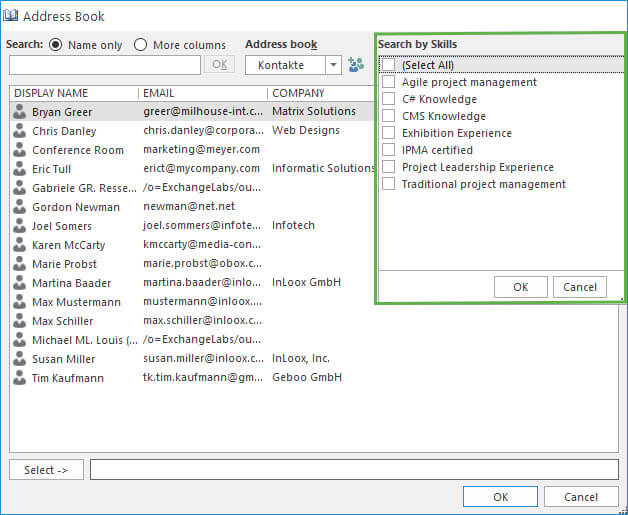Check the Exhibition Experience skill
The image size is (628, 515).
[x=388, y=133]
